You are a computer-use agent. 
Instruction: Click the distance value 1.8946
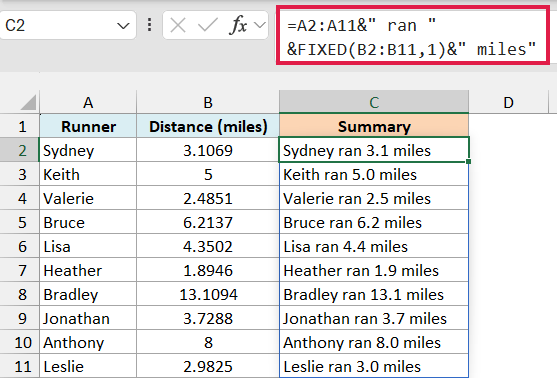click(208, 270)
